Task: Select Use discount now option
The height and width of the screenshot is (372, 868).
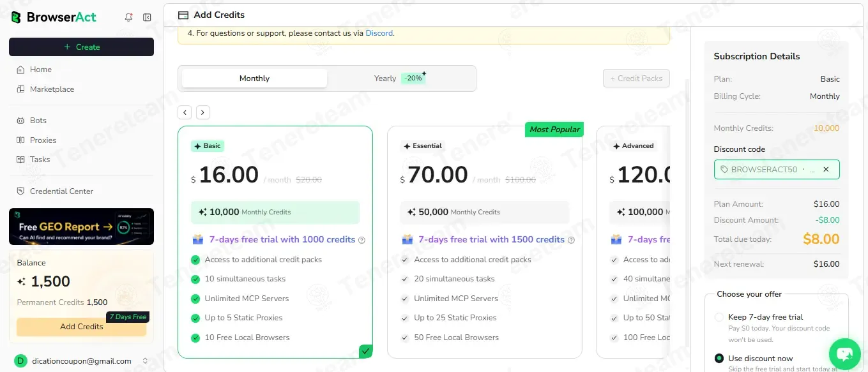Action: (x=719, y=359)
